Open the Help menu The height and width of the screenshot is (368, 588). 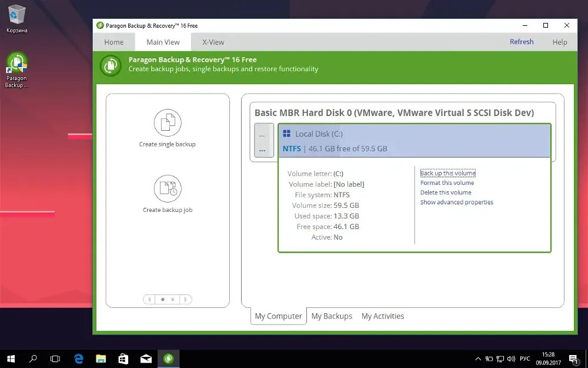(x=560, y=42)
